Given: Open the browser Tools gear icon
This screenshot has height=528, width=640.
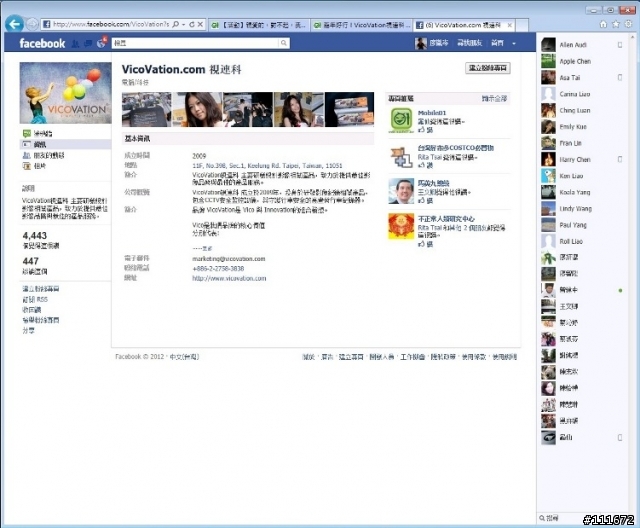Looking at the screenshot, I should click(x=628, y=24).
